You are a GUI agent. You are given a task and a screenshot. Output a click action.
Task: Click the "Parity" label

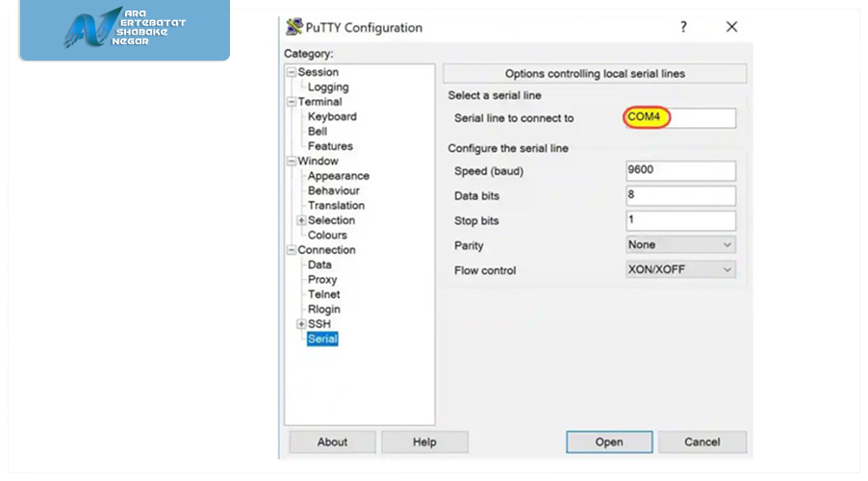469,245
